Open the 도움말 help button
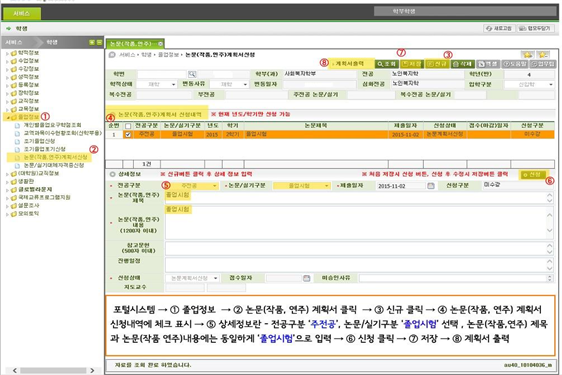 click(x=515, y=64)
